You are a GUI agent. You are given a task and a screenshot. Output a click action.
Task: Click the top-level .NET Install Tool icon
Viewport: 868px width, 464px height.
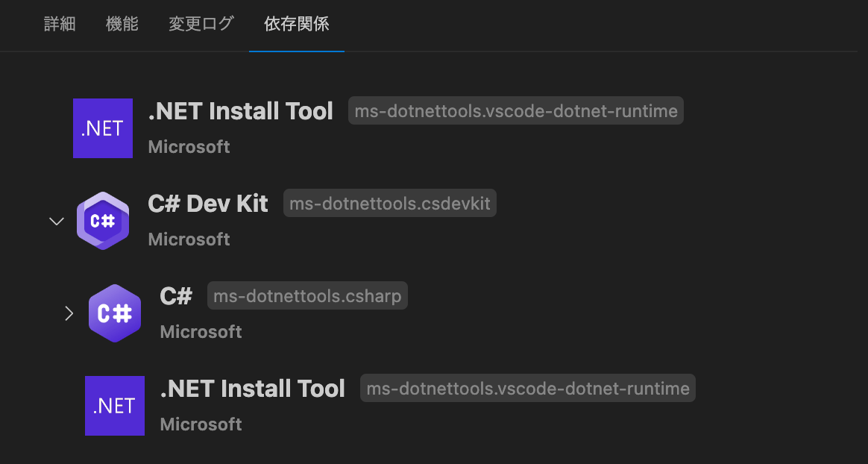103,128
